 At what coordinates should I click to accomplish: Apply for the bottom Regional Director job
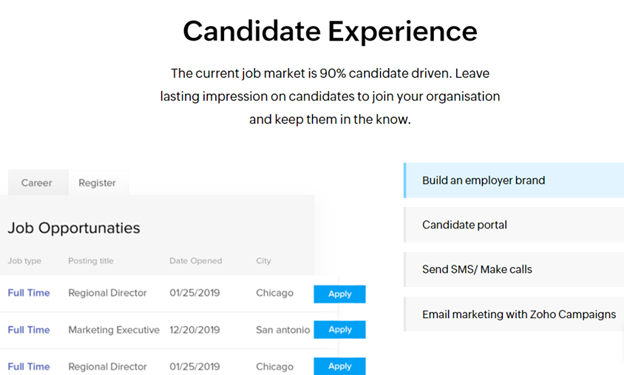tap(339, 366)
